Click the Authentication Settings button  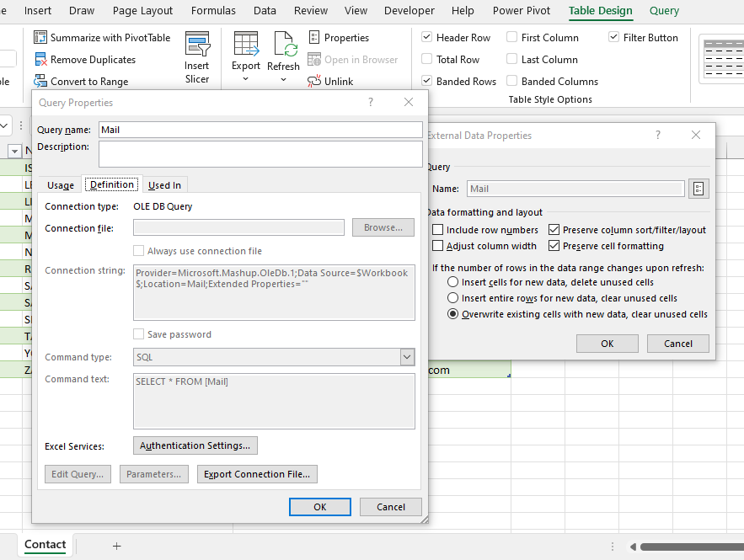click(195, 445)
